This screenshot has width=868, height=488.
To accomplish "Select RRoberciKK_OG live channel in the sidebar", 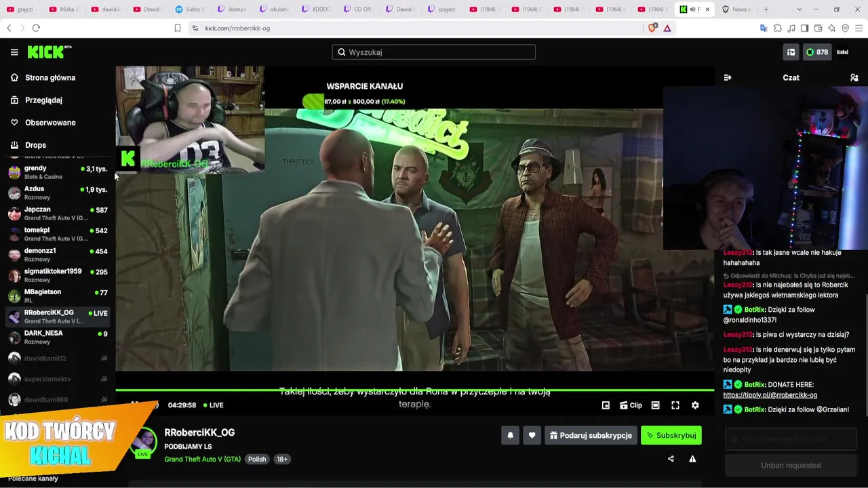I will 58,317.
